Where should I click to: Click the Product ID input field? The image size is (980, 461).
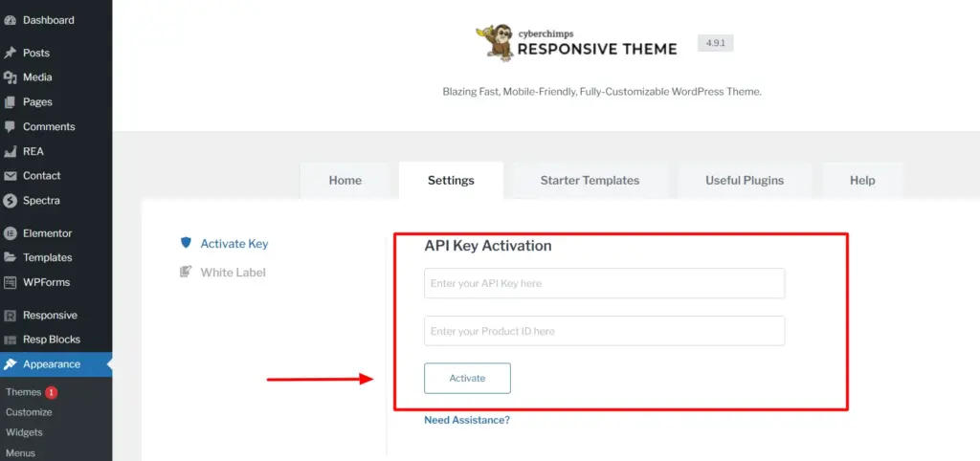click(x=605, y=330)
